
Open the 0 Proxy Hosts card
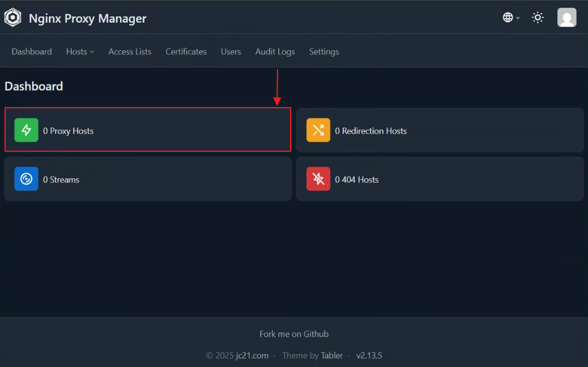(148, 130)
